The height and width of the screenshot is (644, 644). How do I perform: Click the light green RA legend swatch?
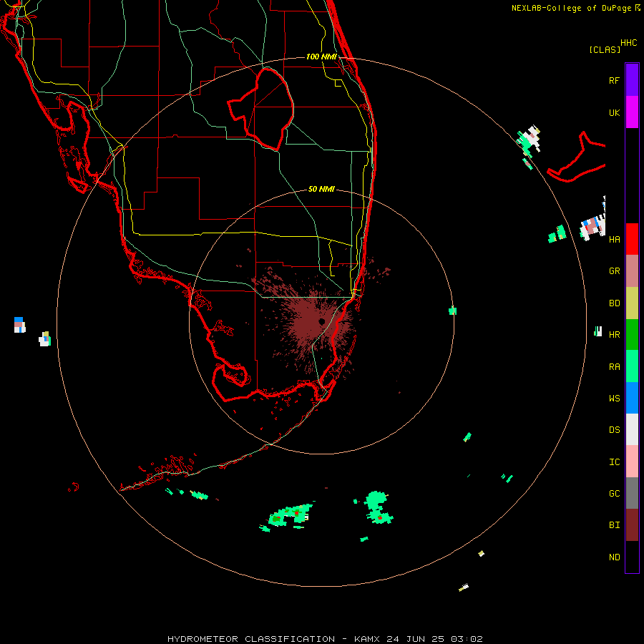click(x=632, y=366)
